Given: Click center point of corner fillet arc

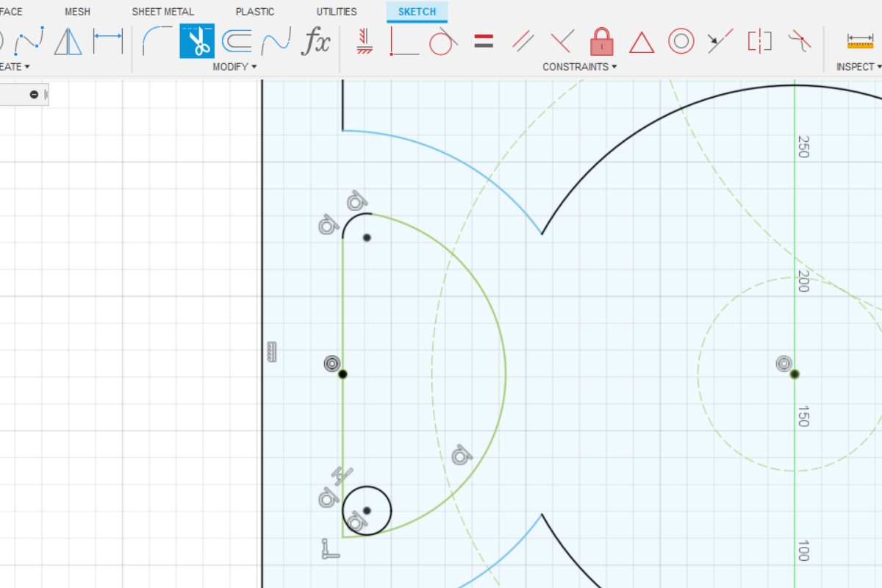Looking at the screenshot, I should [x=367, y=237].
